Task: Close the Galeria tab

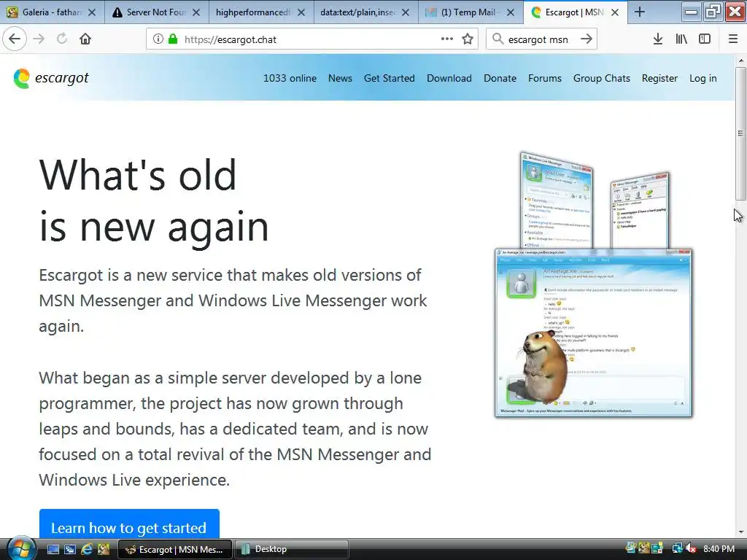Action: [x=93, y=12]
